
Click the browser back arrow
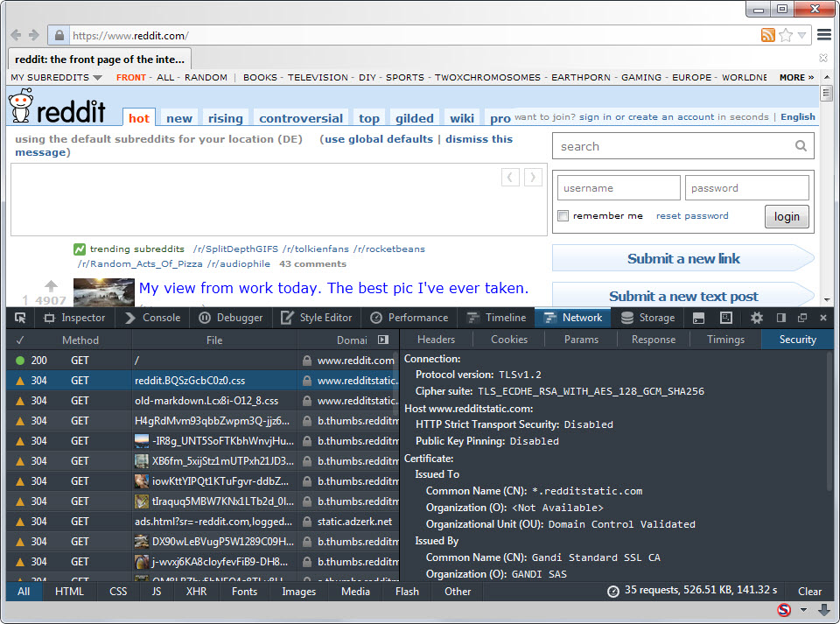(x=16, y=35)
